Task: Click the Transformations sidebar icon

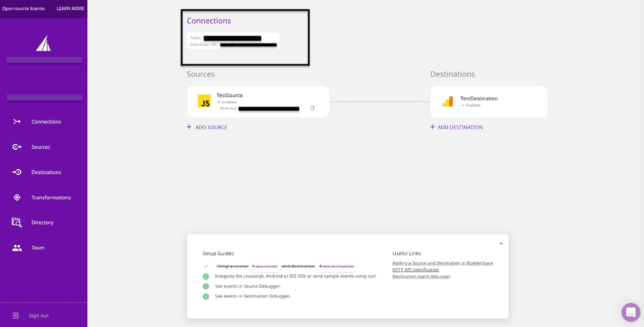Action: [17, 198]
